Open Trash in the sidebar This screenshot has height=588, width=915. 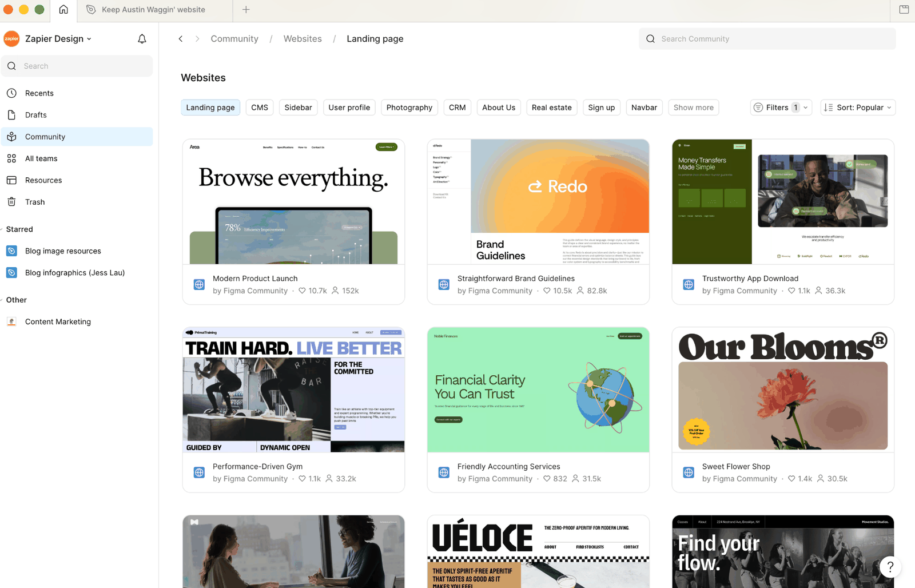click(77, 202)
